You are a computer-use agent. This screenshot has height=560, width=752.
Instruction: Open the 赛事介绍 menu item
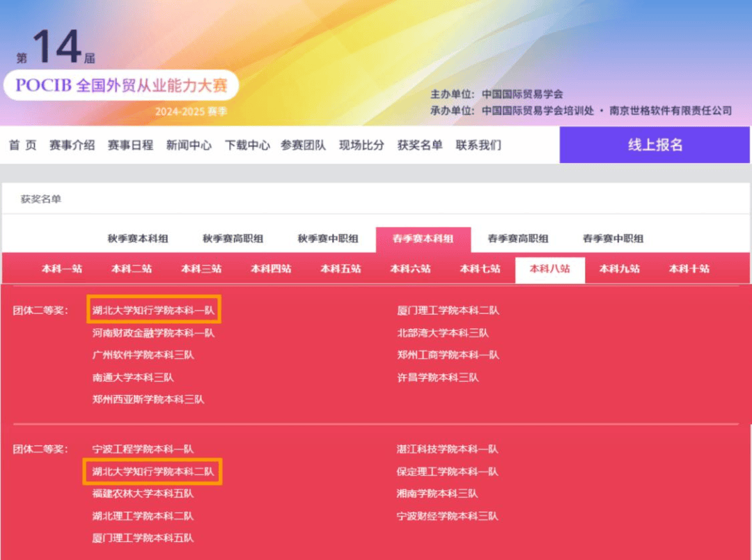pos(72,146)
